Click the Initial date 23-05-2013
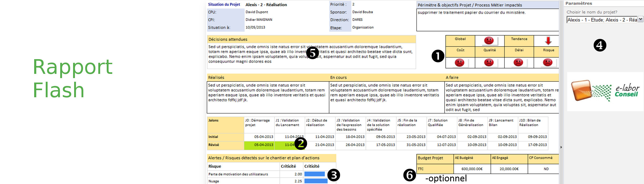This screenshot has height=184, width=644. [x=416, y=137]
